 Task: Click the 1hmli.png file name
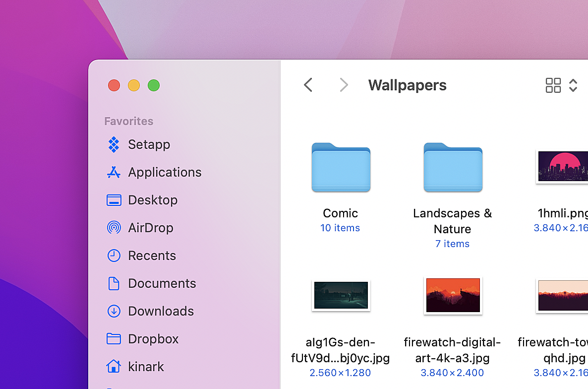563,213
